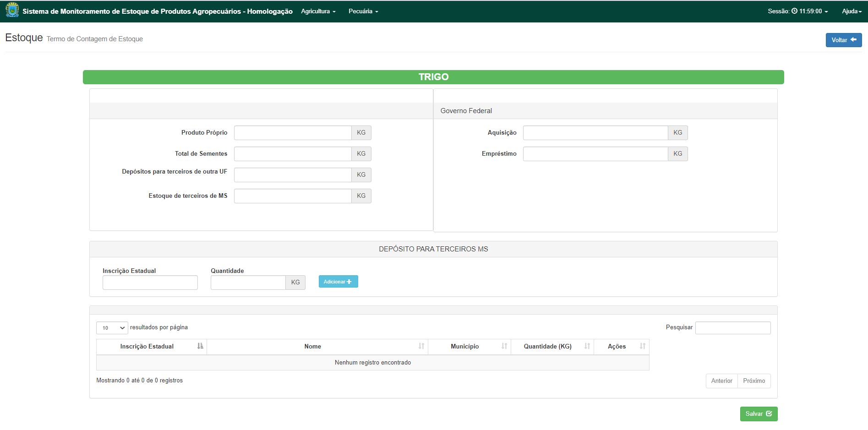
Task: Click 'Mostrando 0 até 0 de 0 registros'
Action: pyautogui.click(x=139, y=381)
